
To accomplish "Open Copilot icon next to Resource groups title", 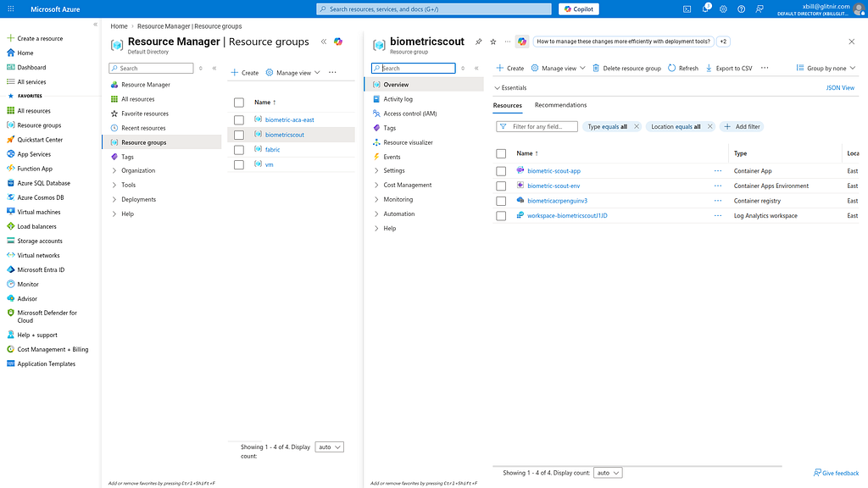I will (338, 42).
